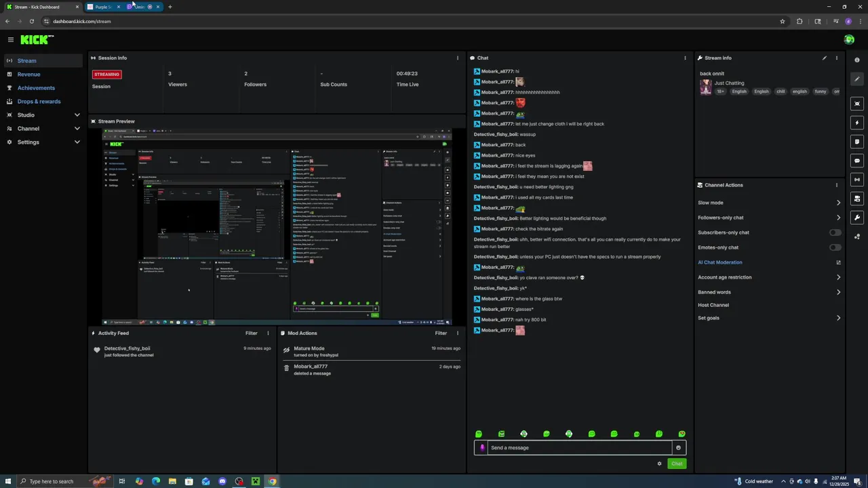Bookmark this page with the star icon
Viewport: 868px width, 488px height.
[783, 21]
